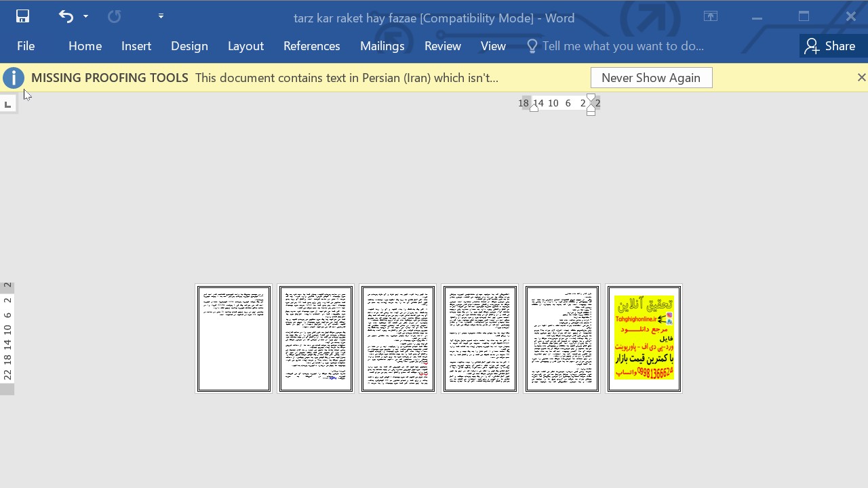Click the blue info icon in message bar
Image resolution: width=868 pixels, height=488 pixels.
(x=14, y=78)
